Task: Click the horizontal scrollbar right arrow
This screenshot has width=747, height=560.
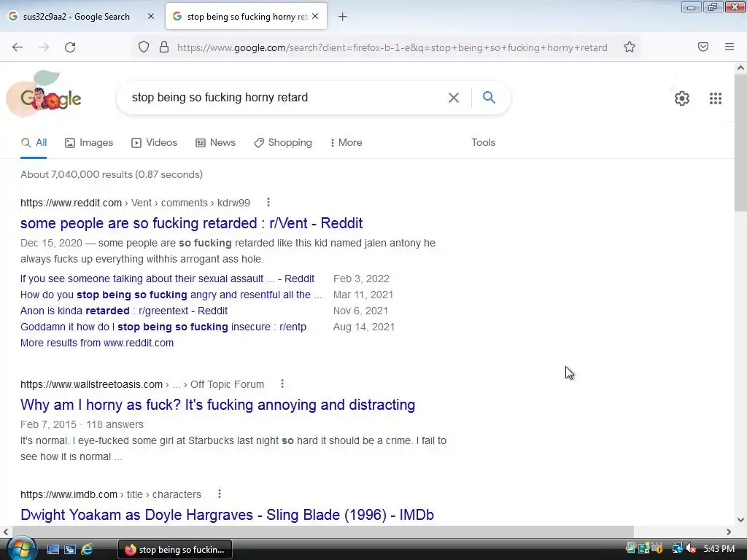Action: coord(729,532)
